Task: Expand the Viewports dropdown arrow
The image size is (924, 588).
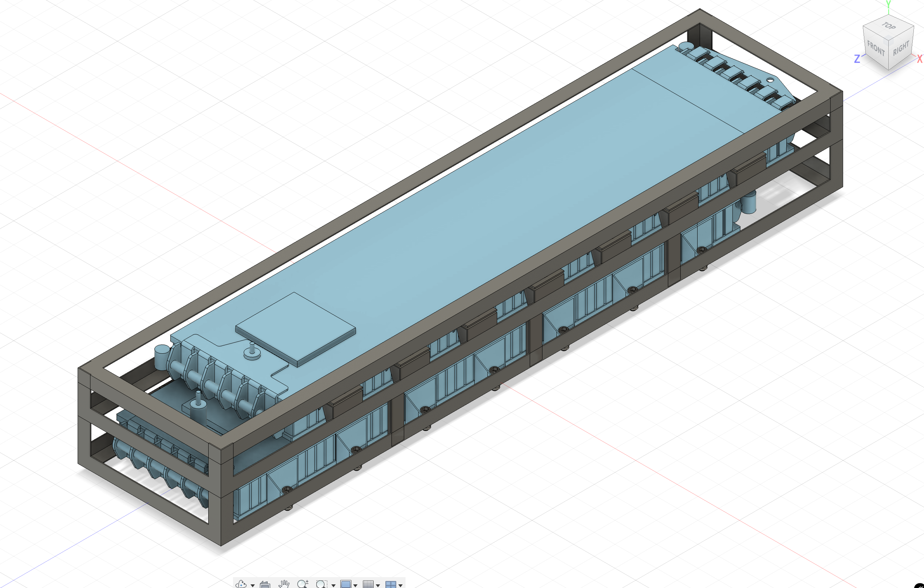Action: (x=400, y=585)
